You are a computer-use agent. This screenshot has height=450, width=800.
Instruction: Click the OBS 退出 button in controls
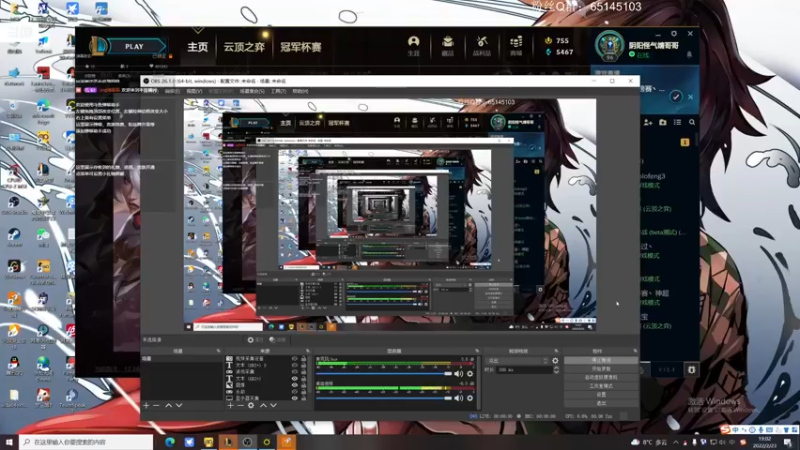[601, 403]
